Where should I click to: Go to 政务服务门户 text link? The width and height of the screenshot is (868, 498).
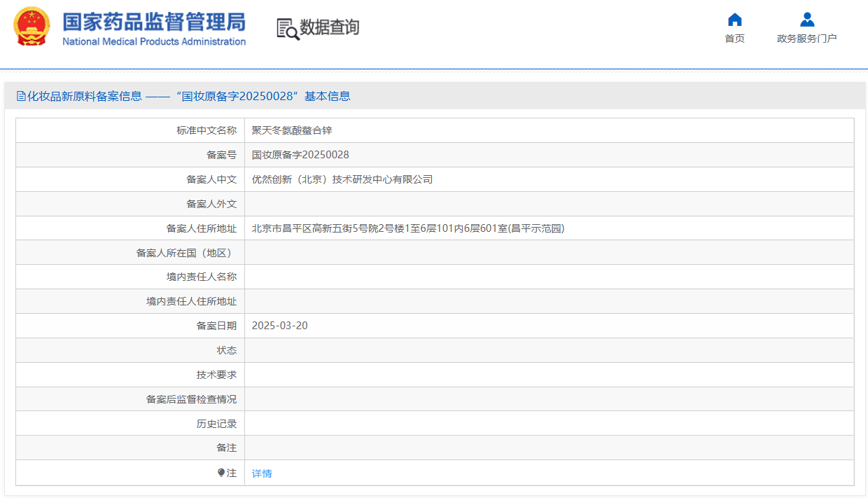point(806,39)
